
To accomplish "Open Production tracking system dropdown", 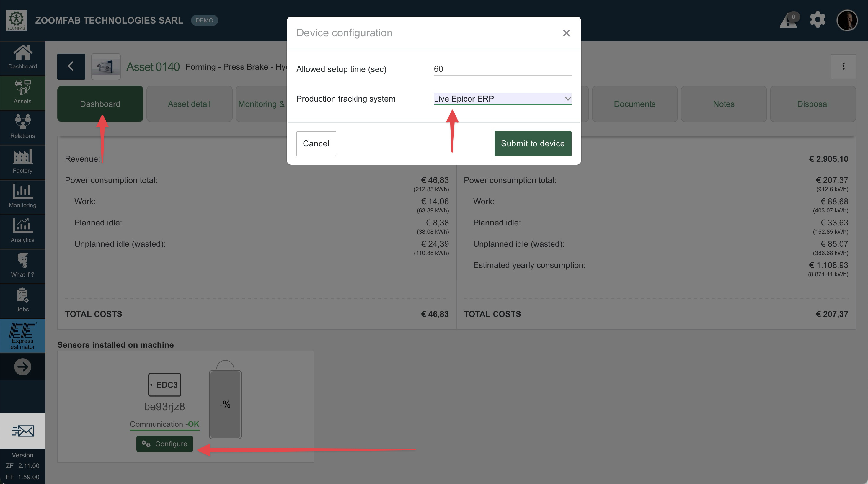I will (x=502, y=99).
